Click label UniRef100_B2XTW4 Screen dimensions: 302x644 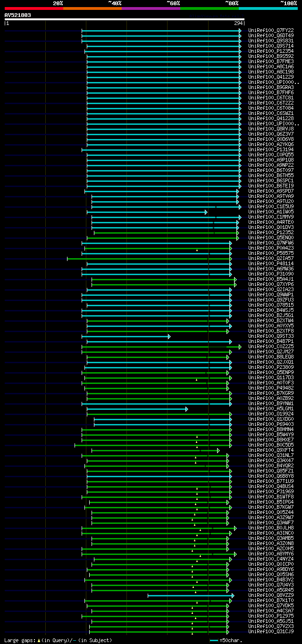point(271,320)
